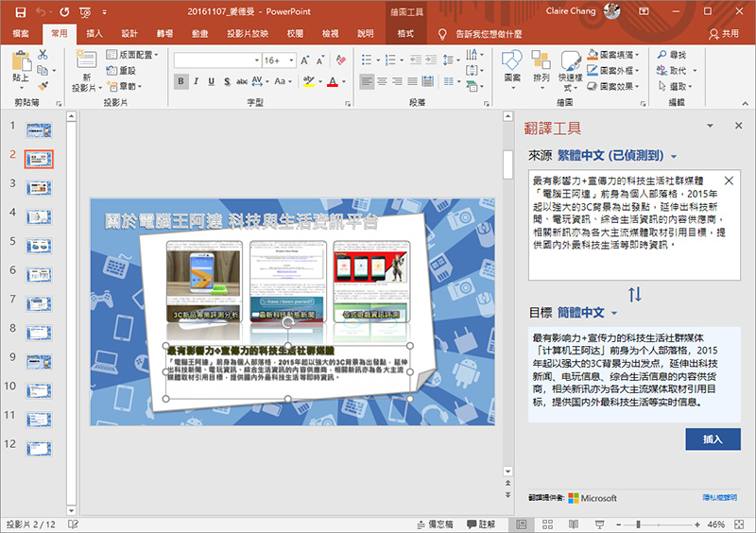This screenshot has height=533, width=756.
Task: Click the zoom slider handle
Action: click(639, 524)
